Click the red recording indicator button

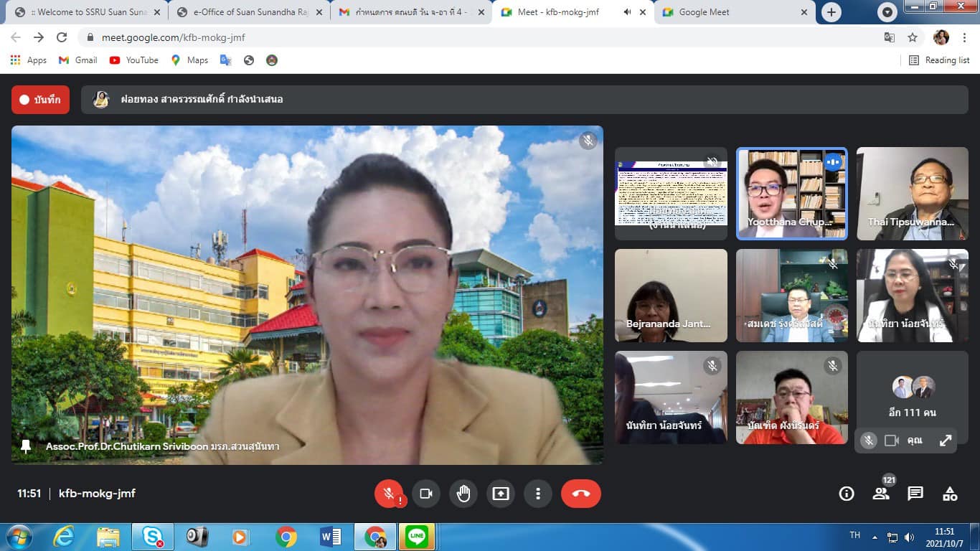tap(40, 100)
